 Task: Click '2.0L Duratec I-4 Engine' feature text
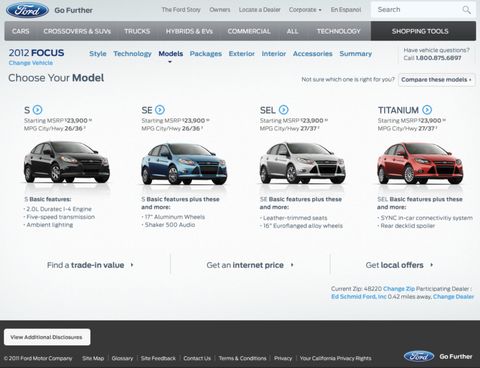pos(59,209)
